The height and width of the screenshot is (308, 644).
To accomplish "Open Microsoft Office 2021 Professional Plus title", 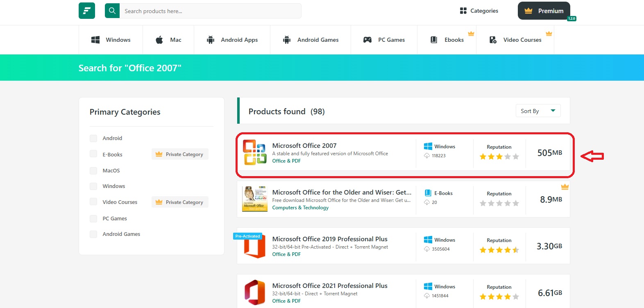I will coord(330,285).
